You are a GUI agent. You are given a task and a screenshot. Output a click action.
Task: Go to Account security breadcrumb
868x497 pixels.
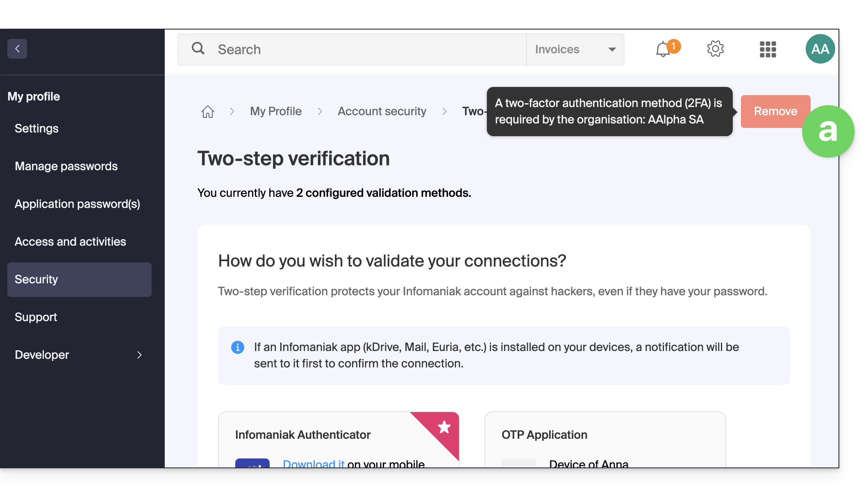point(382,111)
